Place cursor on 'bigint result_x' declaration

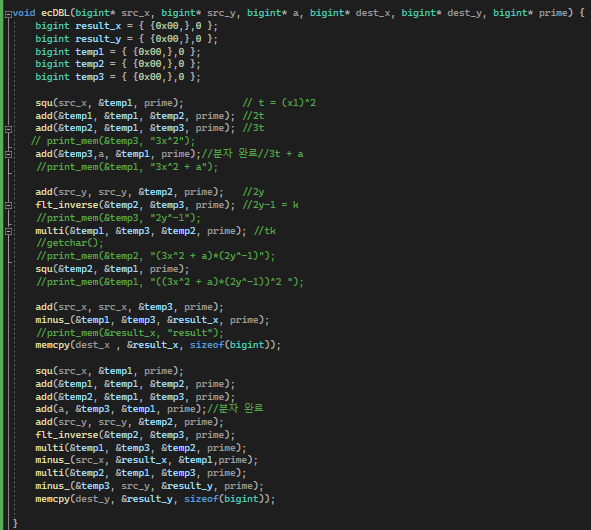[x=126, y=26]
